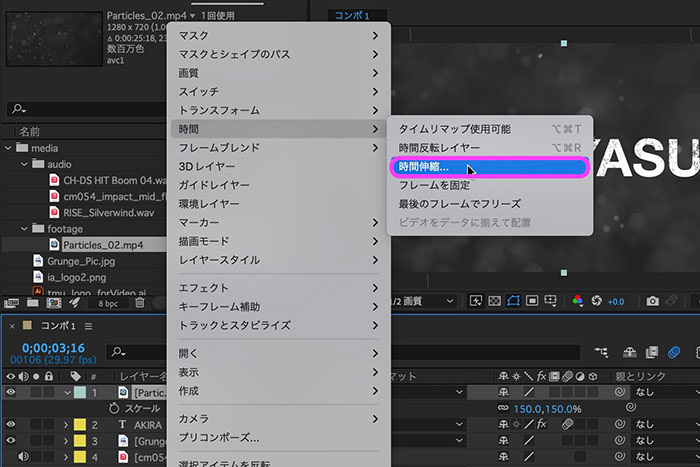Open the トランスフォーム submenu
Screen dimensions: 700x467
pyautogui.click(x=279, y=110)
